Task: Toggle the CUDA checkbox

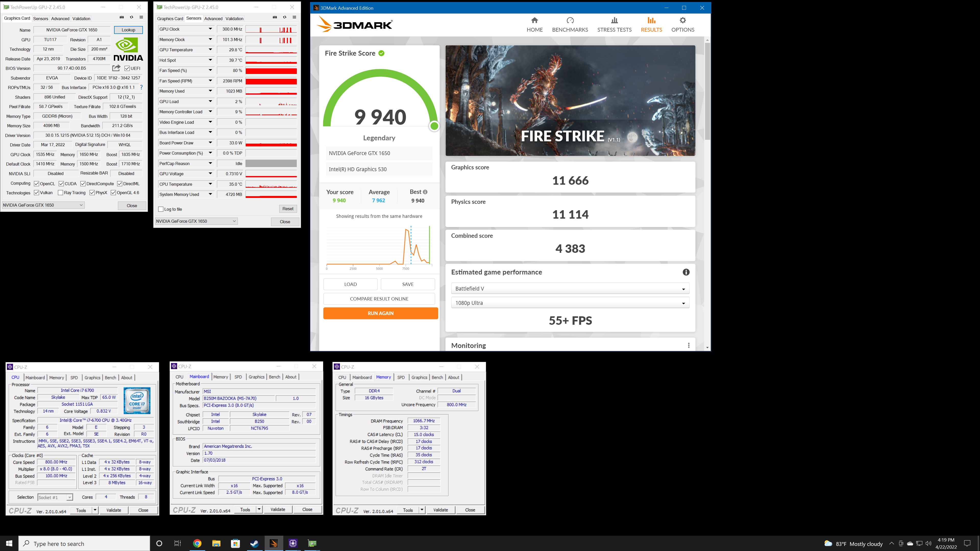Action: [61, 184]
